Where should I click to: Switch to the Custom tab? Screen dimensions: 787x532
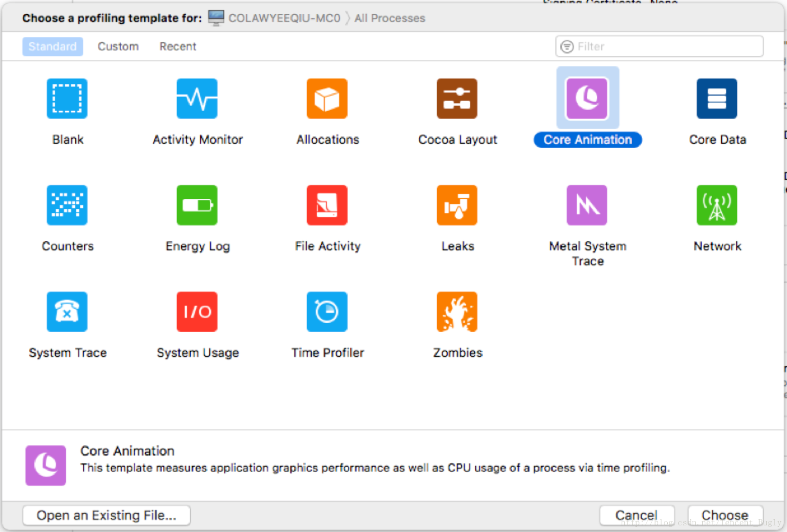pyautogui.click(x=118, y=46)
